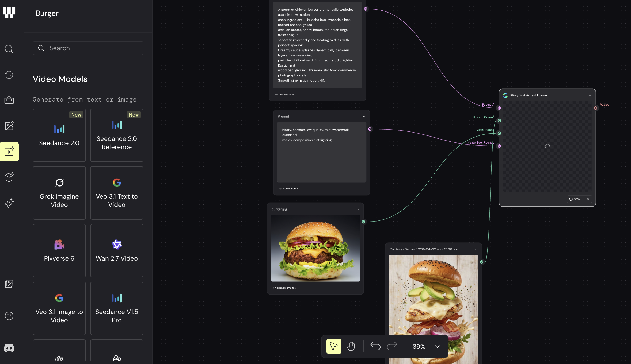Image resolution: width=631 pixels, height=364 pixels.
Task: Click the Kling Negative Prompt input connector
Action: pyautogui.click(x=499, y=146)
